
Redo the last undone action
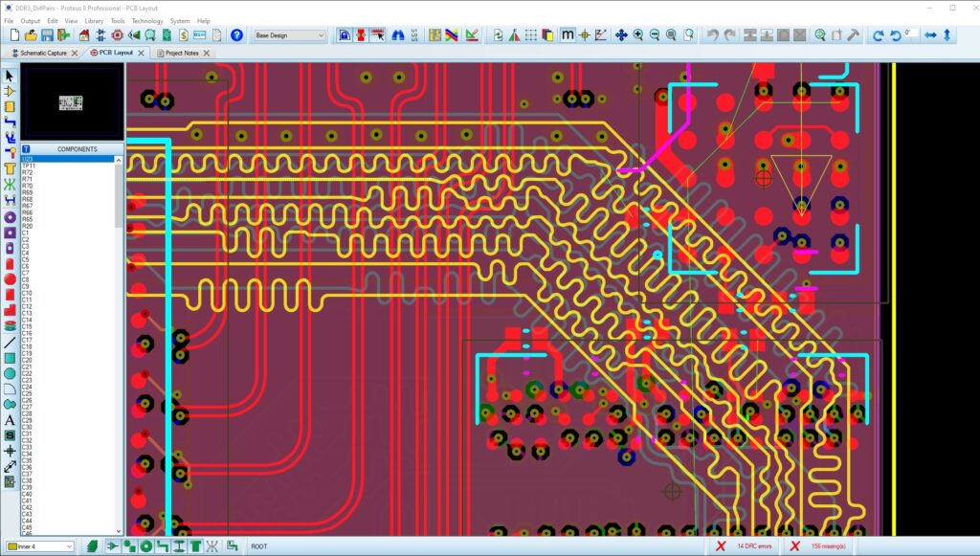point(729,35)
